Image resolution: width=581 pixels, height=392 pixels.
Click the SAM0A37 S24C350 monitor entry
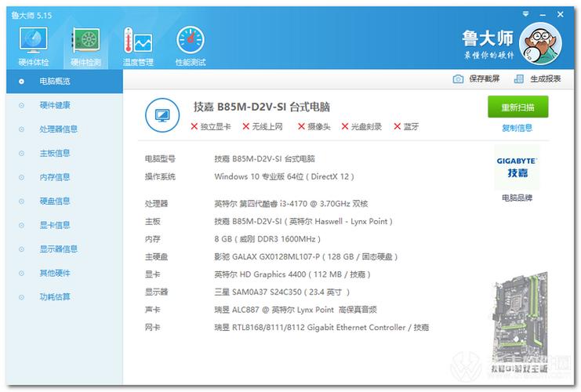(x=281, y=292)
